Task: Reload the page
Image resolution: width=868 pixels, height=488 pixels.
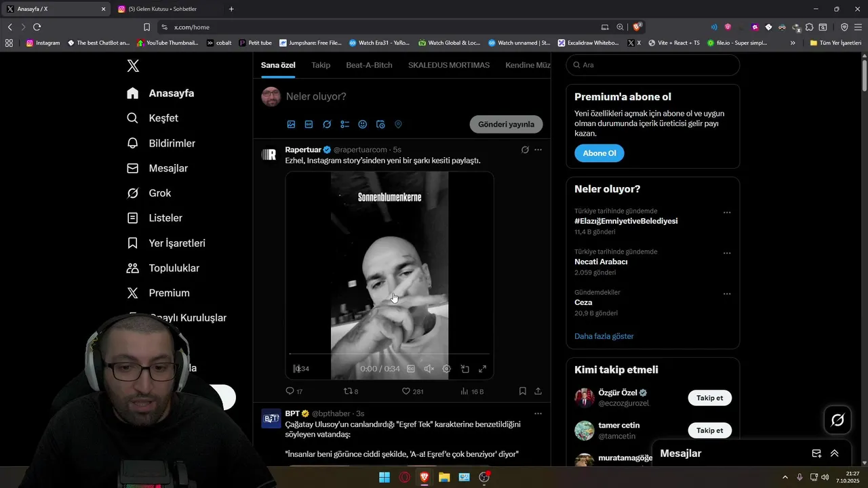Action: coord(37,27)
